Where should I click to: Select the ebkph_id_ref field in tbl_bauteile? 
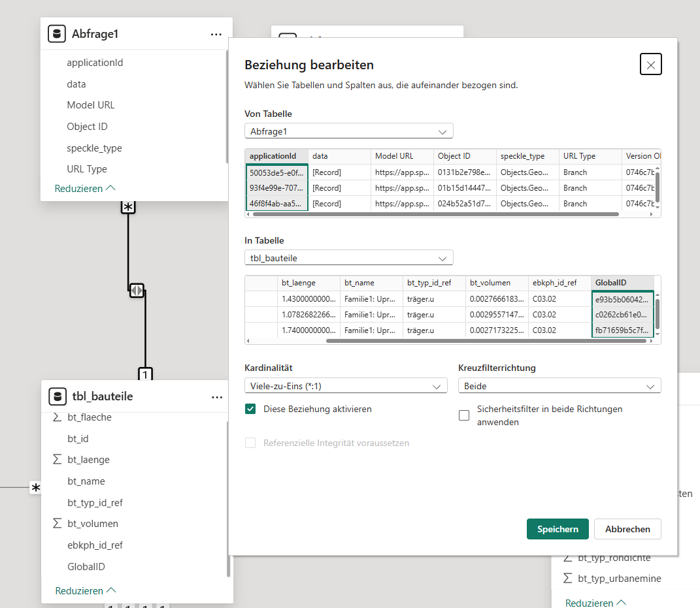(x=95, y=545)
